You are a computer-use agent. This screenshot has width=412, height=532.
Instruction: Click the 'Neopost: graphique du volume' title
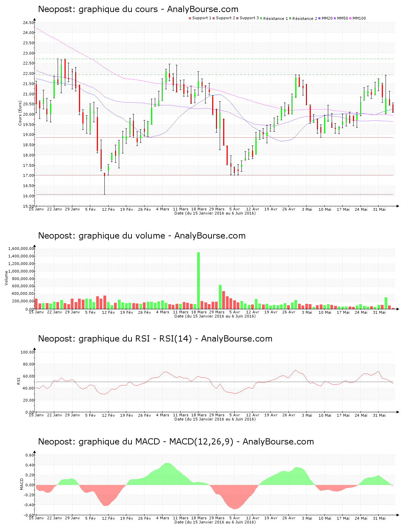(x=102, y=236)
